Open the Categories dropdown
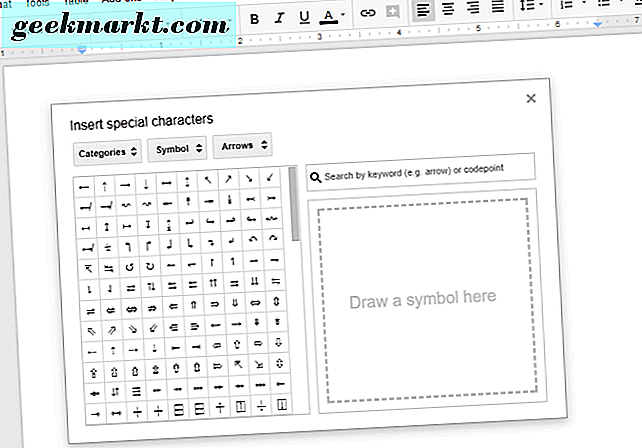 click(x=107, y=151)
